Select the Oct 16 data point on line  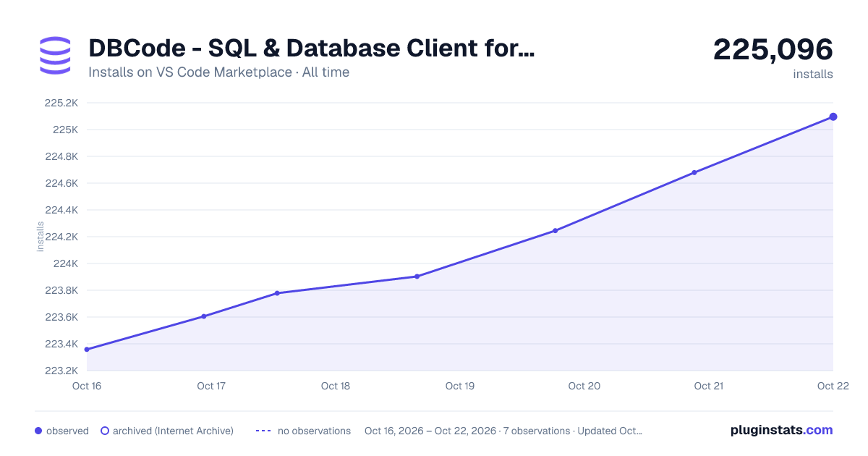coord(87,350)
